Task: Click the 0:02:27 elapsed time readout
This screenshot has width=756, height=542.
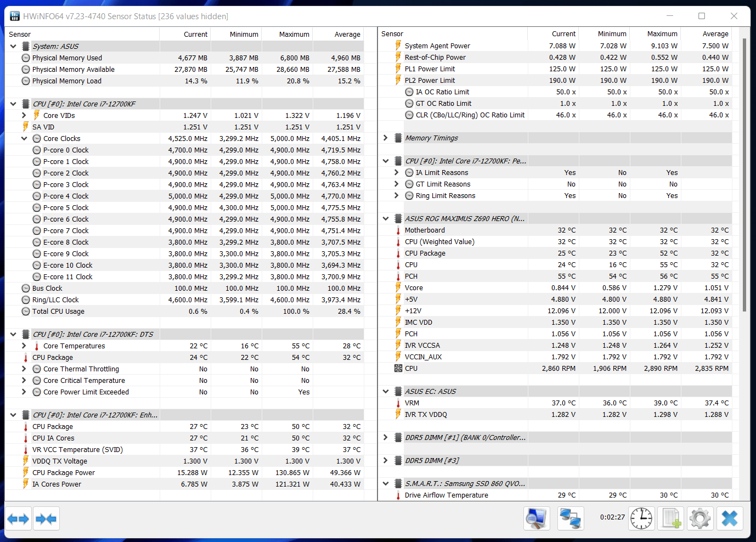Action: pyautogui.click(x=612, y=517)
